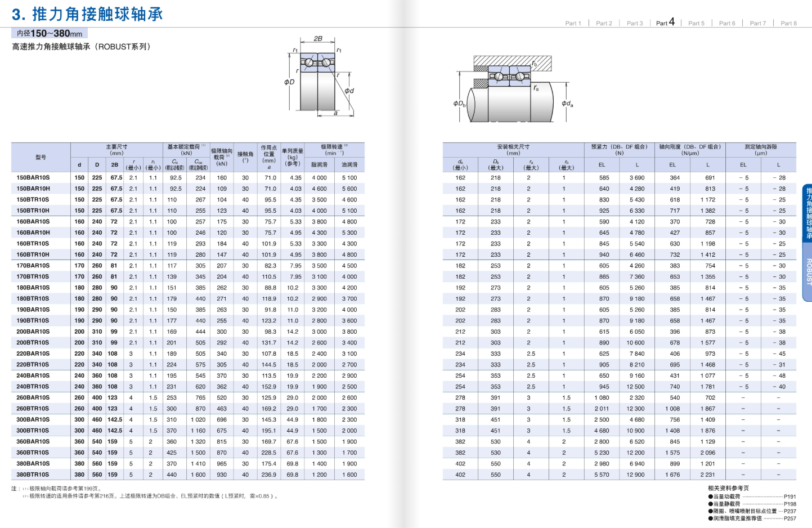Click the blue ROBUST side tab
The image size is (812, 528).
(808, 272)
